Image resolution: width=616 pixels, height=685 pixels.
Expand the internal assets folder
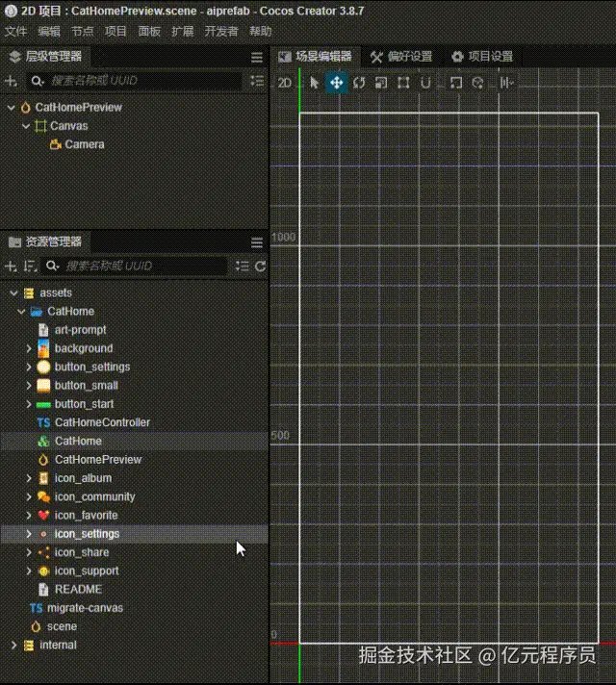coord(13,645)
